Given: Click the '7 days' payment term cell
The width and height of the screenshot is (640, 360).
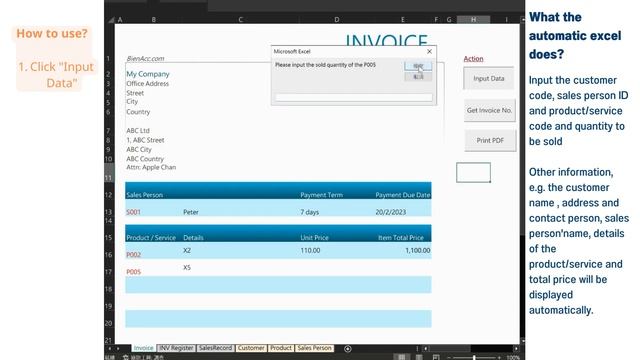Looking at the screenshot, I should pyautogui.click(x=310, y=212).
